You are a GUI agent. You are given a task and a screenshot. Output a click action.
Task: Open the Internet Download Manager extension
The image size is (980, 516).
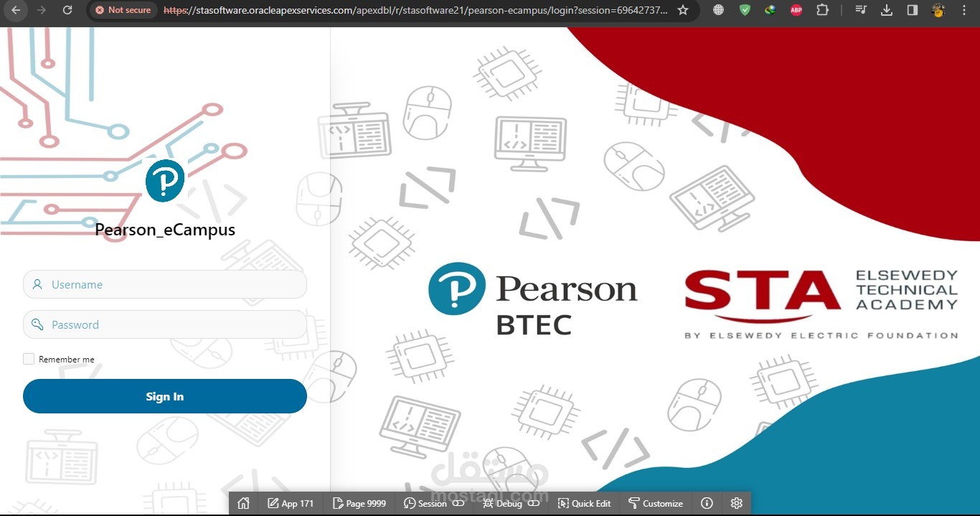pos(770,10)
